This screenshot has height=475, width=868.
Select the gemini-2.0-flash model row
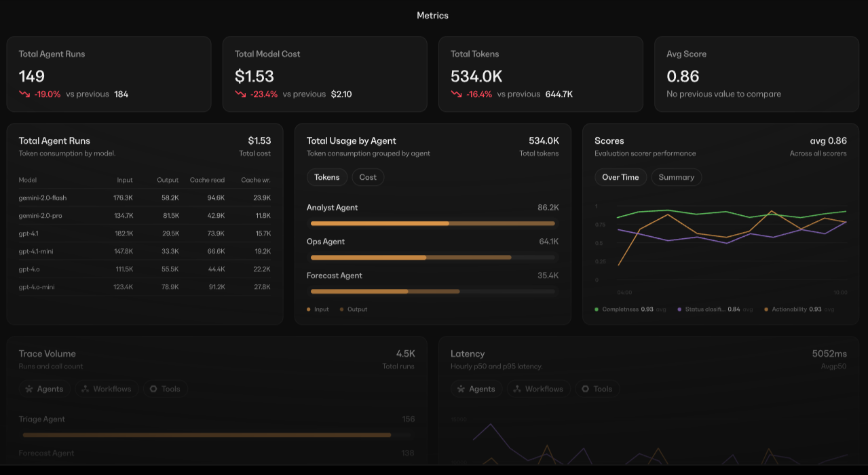(145, 197)
